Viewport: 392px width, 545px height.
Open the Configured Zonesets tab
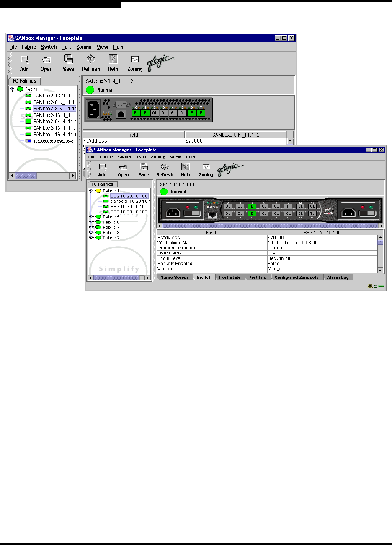pyautogui.click(x=296, y=278)
